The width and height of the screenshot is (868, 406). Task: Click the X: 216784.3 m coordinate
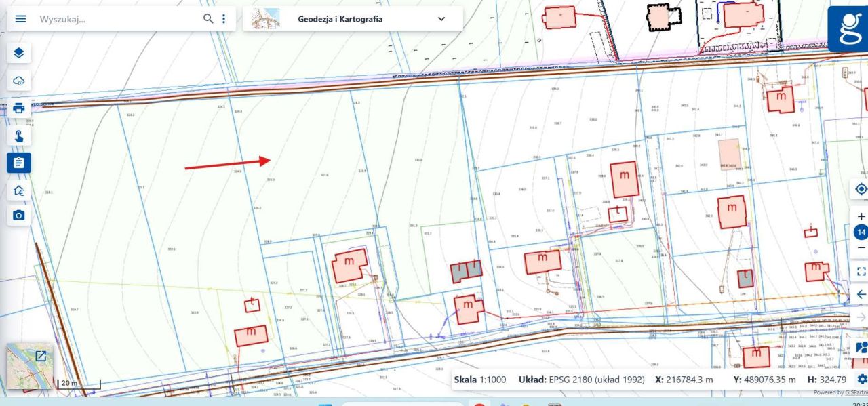pyautogui.click(x=684, y=380)
